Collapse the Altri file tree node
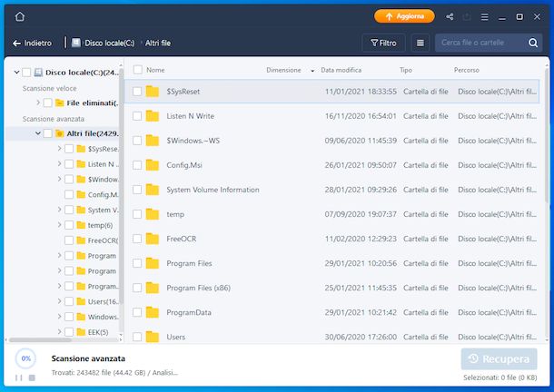This screenshot has width=554, height=392. [x=38, y=133]
